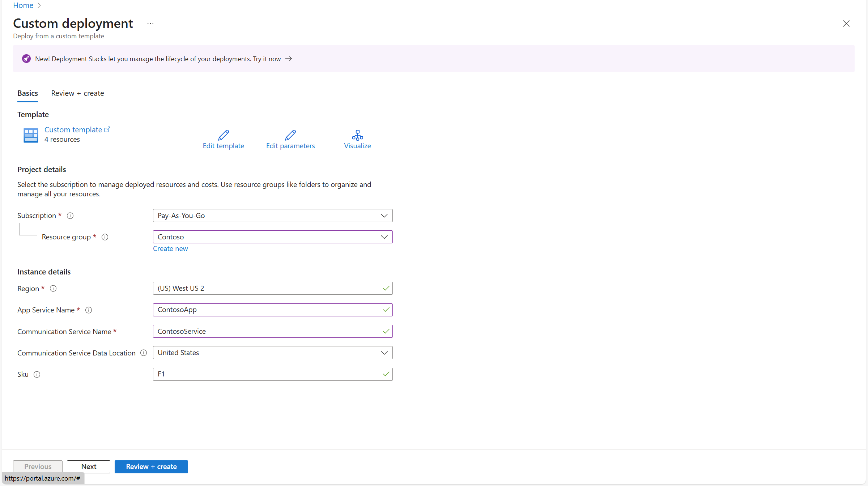Image resolution: width=868 pixels, height=486 pixels.
Task: Click the Custom template grid icon
Action: point(30,135)
